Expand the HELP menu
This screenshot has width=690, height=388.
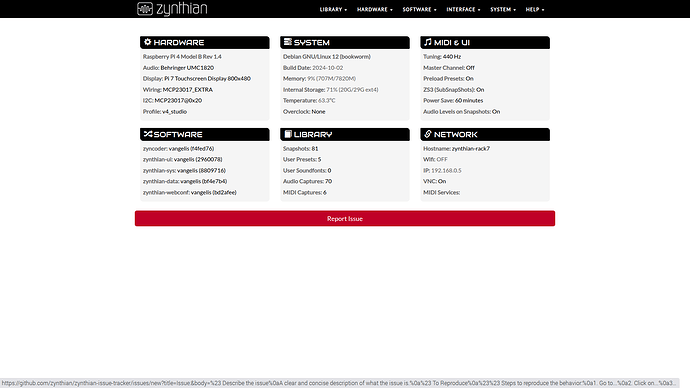click(x=535, y=9)
